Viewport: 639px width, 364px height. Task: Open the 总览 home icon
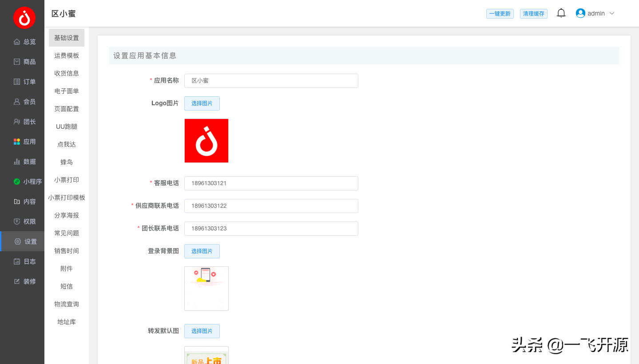point(17,42)
